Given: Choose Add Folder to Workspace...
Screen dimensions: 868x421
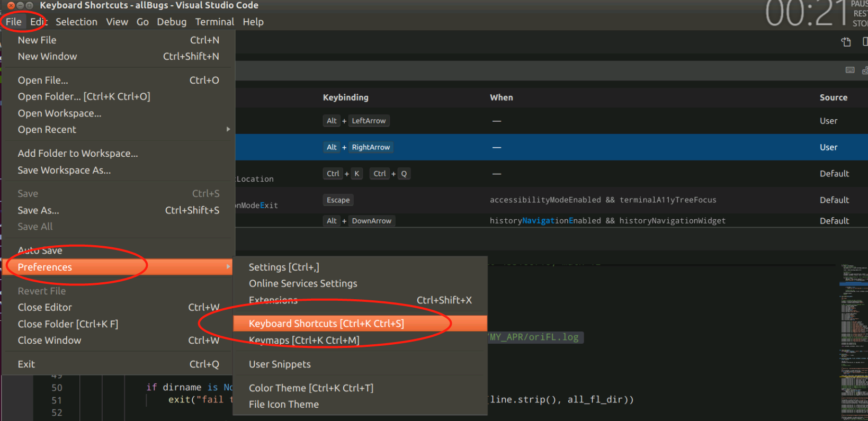Looking at the screenshot, I should coord(119,154).
